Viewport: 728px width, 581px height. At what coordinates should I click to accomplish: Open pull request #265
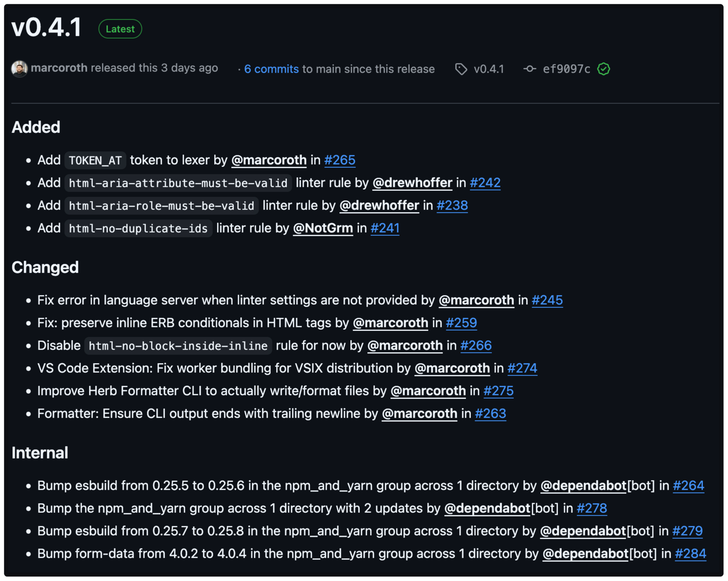point(340,160)
